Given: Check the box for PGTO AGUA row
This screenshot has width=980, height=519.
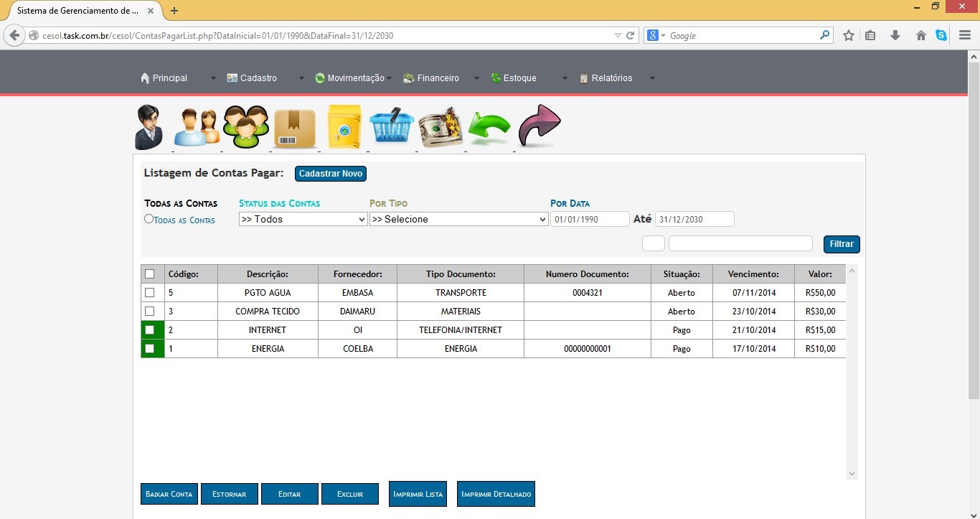Looking at the screenshot, I should tap(149, 293).
